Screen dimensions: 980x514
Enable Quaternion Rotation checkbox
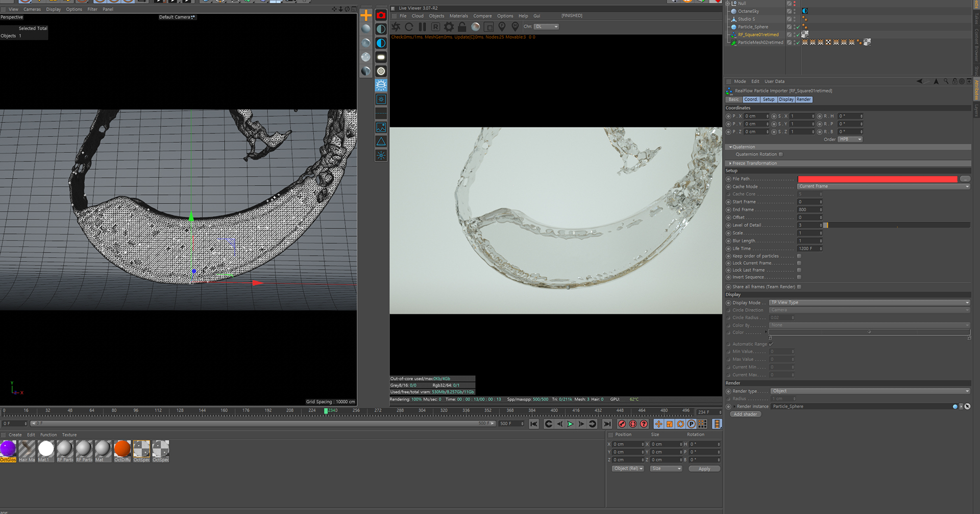click(x=780, y=154)
